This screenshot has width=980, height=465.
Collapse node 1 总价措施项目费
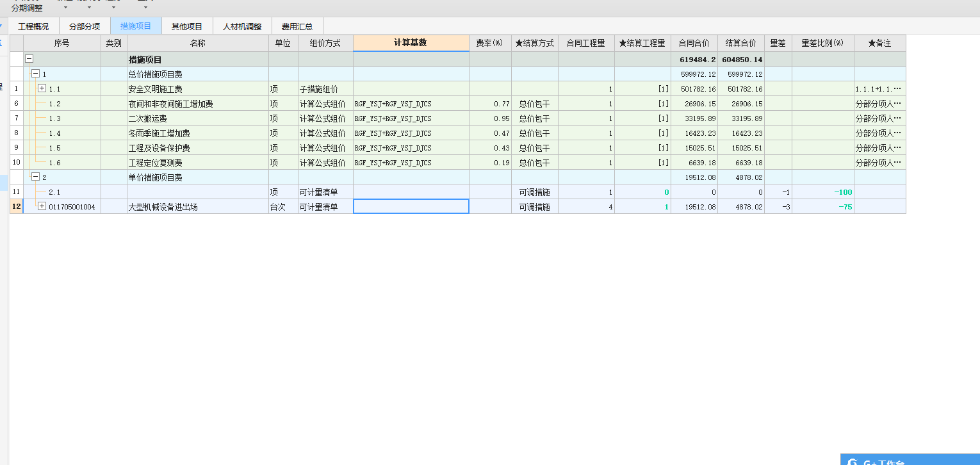(36, 74)
